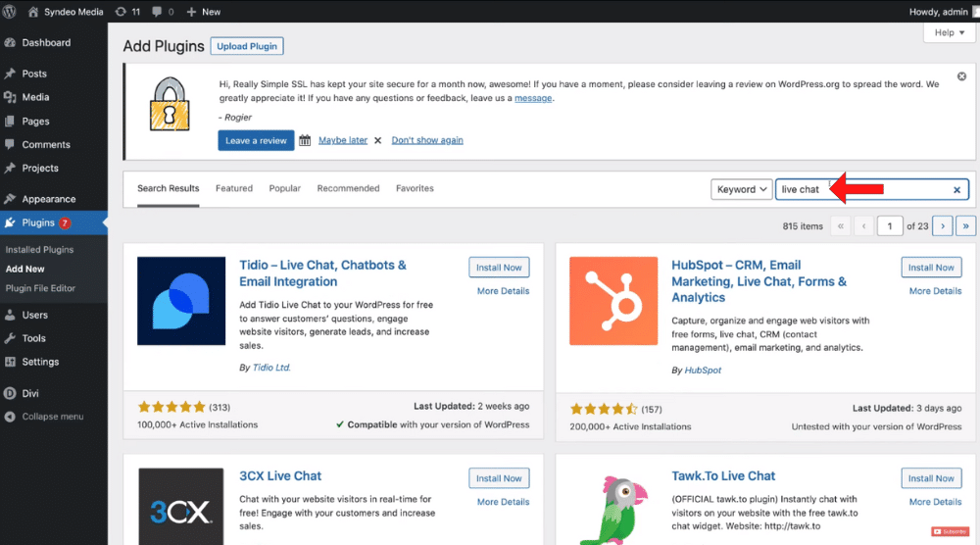The width and height of the screenshot is (980, 545).
Task: Switch to the Favorites tab
Action: coord(415,188)
